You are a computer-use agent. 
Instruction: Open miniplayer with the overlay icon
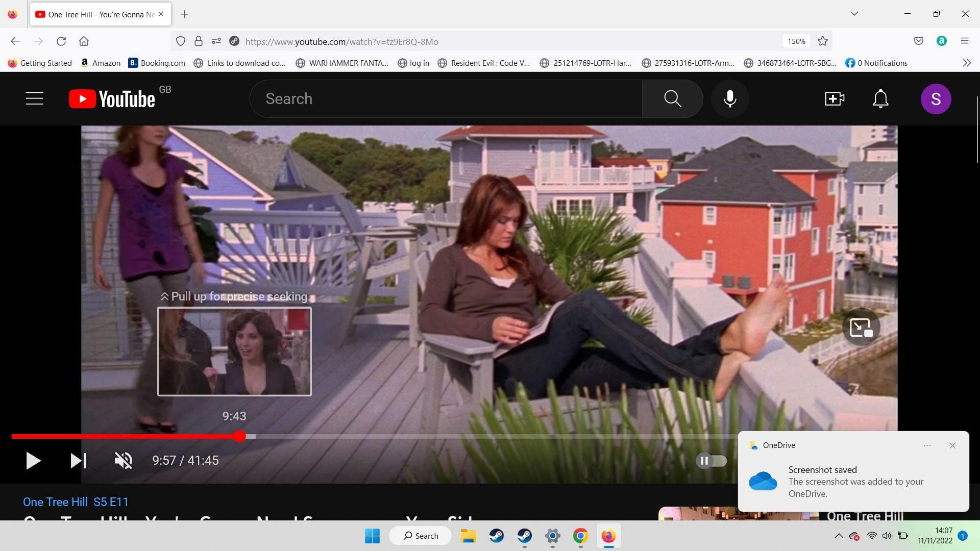pyautogui.click(x=861, y=328)
